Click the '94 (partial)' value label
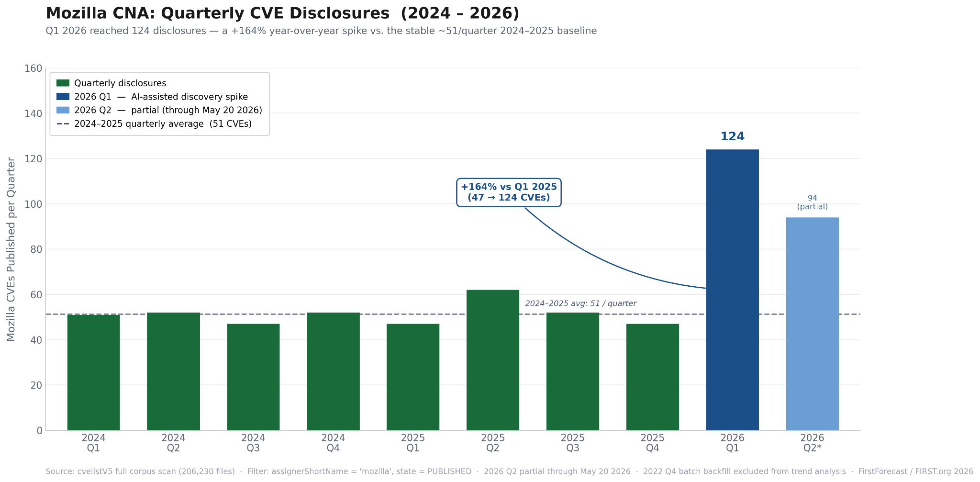 [x=813, y=202]
